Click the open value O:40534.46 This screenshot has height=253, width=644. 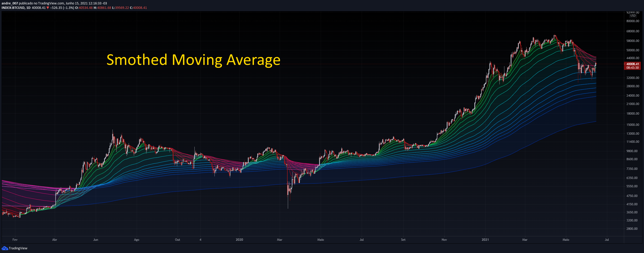tap(84, 8)
